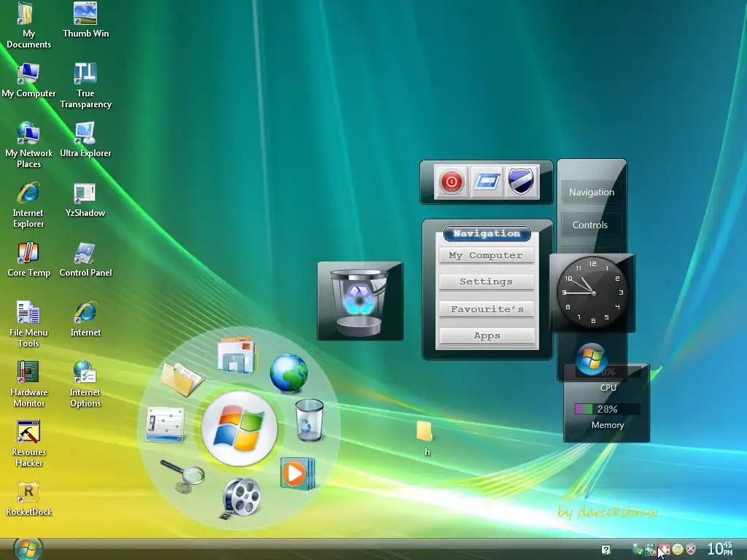Open Thumb Win shortcut
This screenshot has width=747, height=560.
click(x=86, y=20)
